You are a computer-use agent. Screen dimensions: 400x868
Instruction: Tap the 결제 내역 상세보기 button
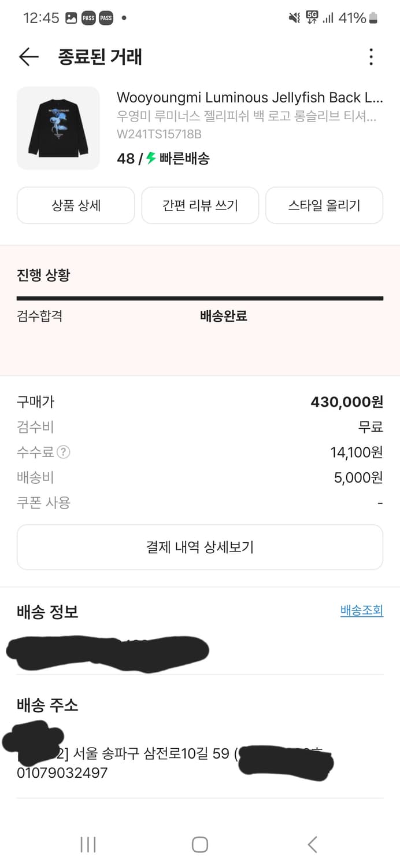click(200, 546)
